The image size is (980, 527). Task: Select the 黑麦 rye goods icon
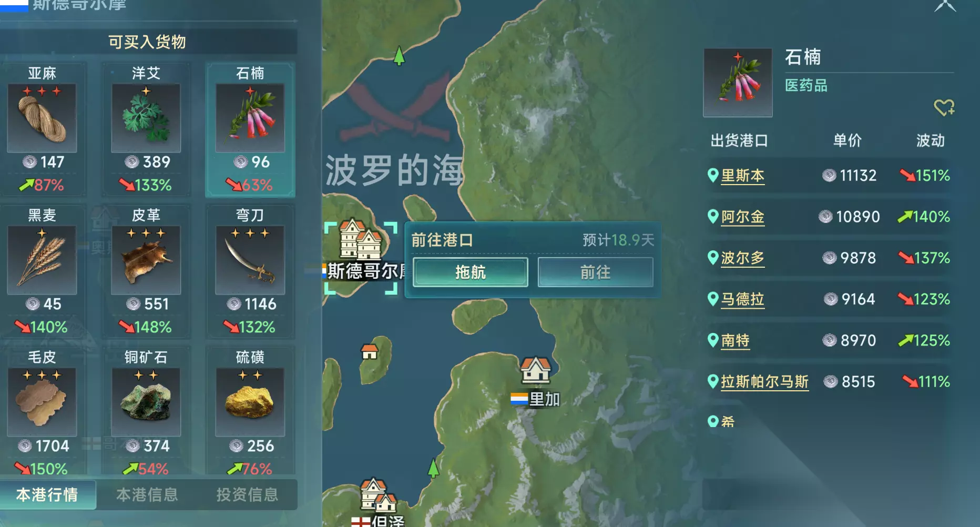(x=42, y=260)
